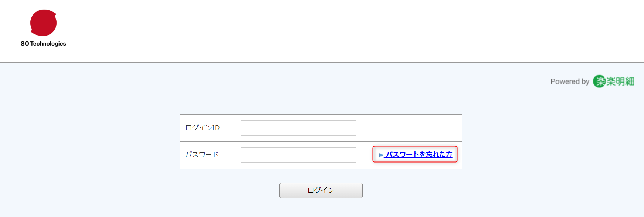Click the 明細 characters in the Powered by logo

[x=625, y=81]
